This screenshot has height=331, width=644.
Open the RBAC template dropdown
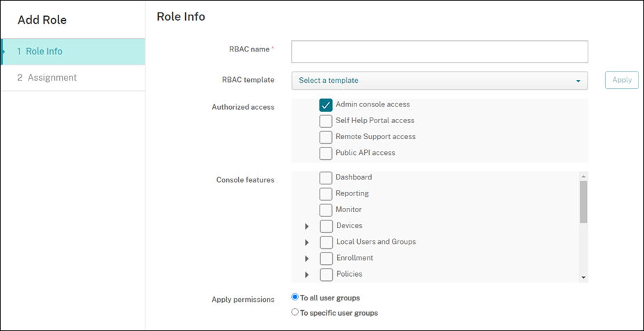pos(439,81)
